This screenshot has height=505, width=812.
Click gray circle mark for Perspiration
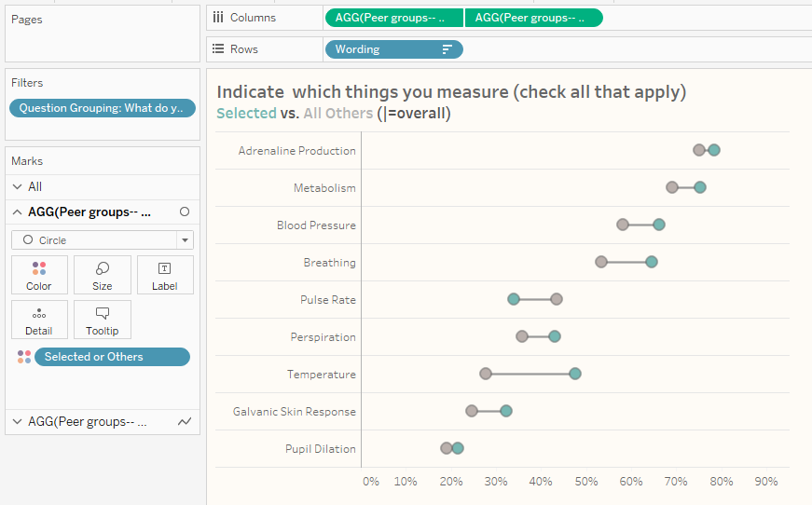point(522,336)
